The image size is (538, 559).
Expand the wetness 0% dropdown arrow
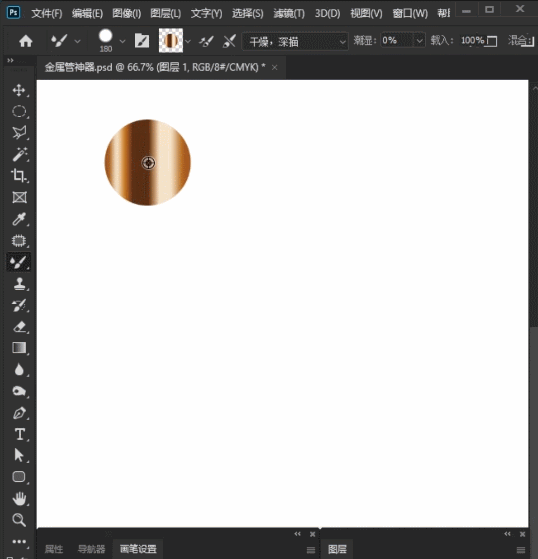click(x=420, y=41)
